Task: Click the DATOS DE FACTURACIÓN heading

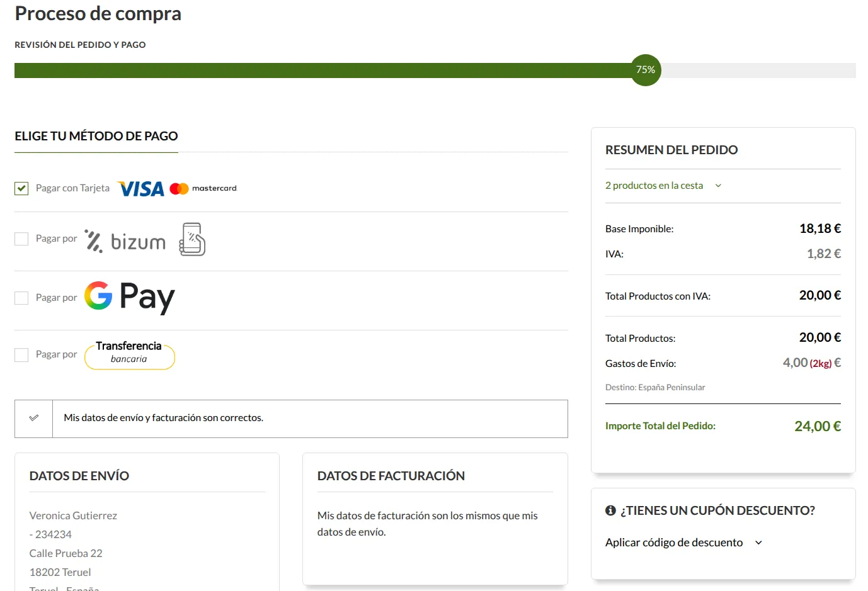Action: pyautogui.click(x=391, y=476)
